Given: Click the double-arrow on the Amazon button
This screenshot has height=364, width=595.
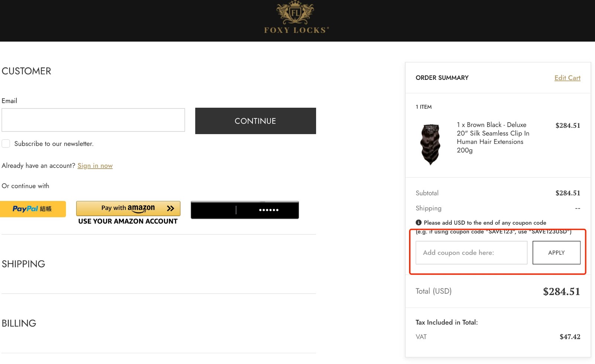Looking at the screenshot, I should coord(171,208).
